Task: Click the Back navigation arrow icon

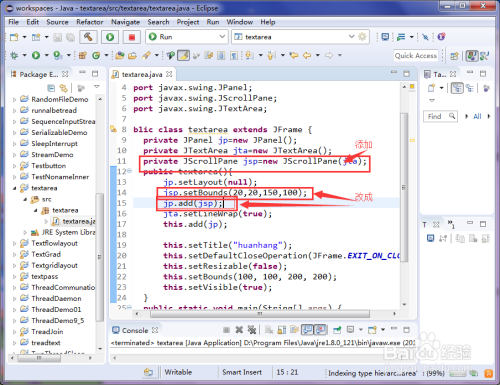Action: point(307,55)
